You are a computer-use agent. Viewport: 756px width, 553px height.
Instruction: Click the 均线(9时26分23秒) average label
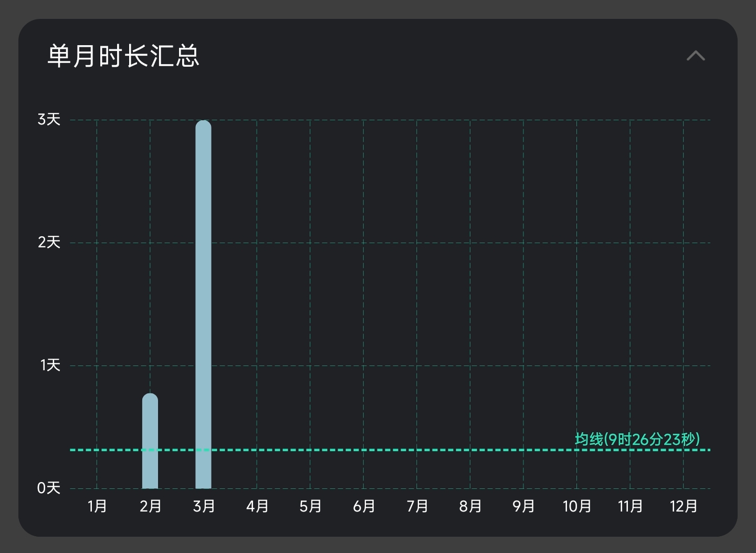(x=637, y=439)
